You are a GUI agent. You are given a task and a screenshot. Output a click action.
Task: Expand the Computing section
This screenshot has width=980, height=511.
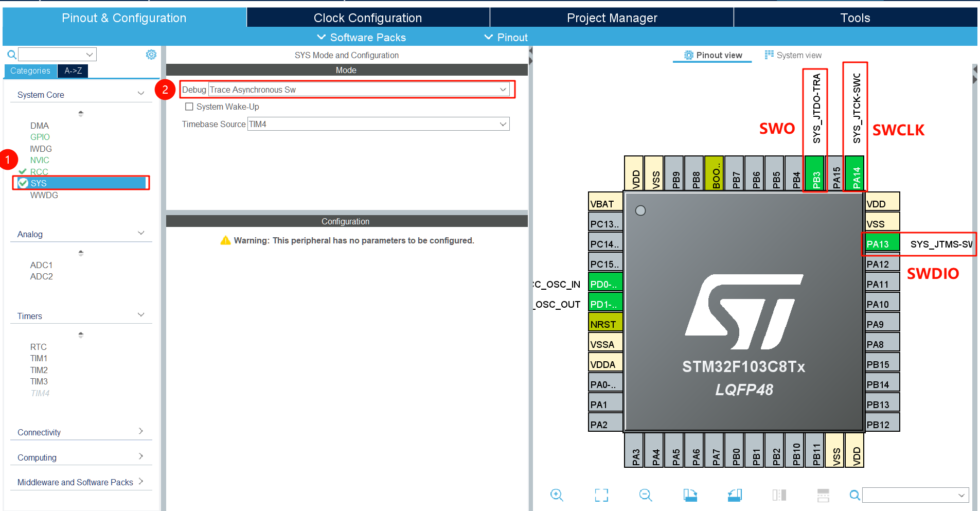[141, 456]
